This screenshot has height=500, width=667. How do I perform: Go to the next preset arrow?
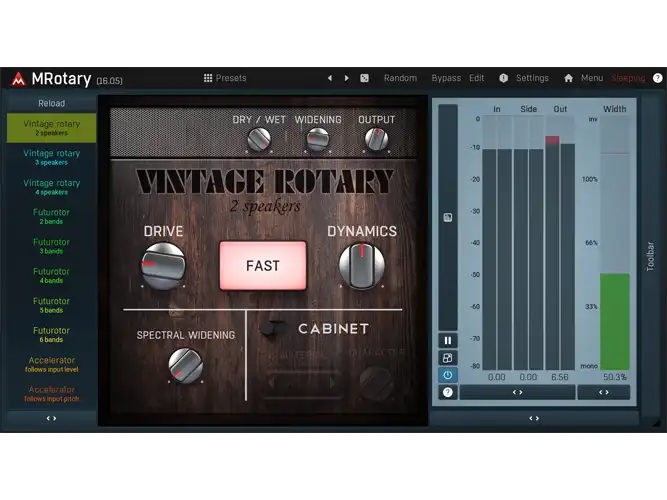point(347,78)
